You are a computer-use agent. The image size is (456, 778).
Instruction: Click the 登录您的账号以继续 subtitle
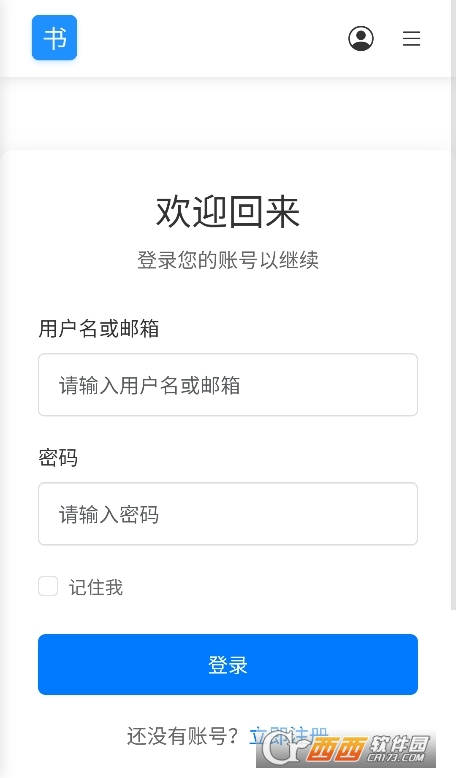pyautogui.click(x=228, y=260)
